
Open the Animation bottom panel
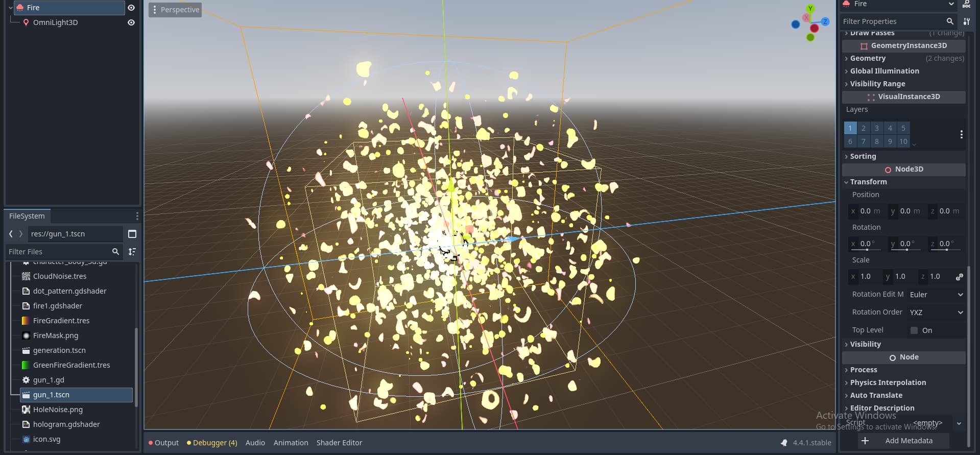[291, 443]
